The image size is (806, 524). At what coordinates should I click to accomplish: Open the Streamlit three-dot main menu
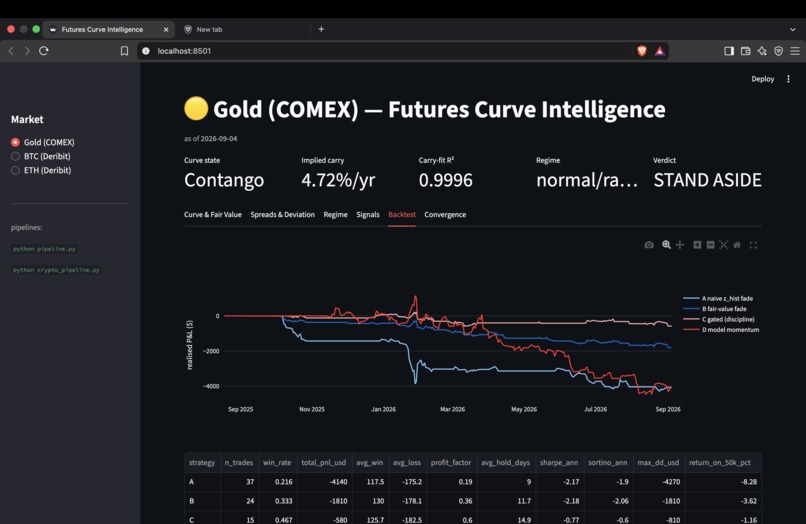(x=789, y=79)
